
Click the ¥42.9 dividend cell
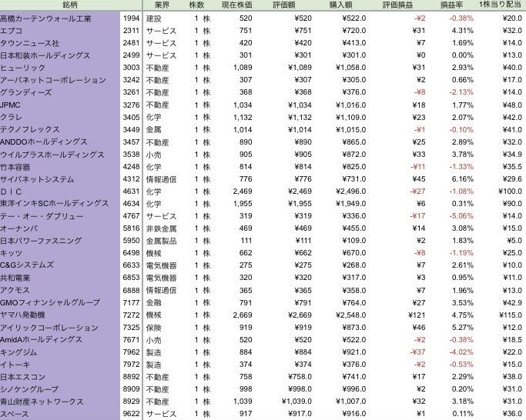(512, 303)
